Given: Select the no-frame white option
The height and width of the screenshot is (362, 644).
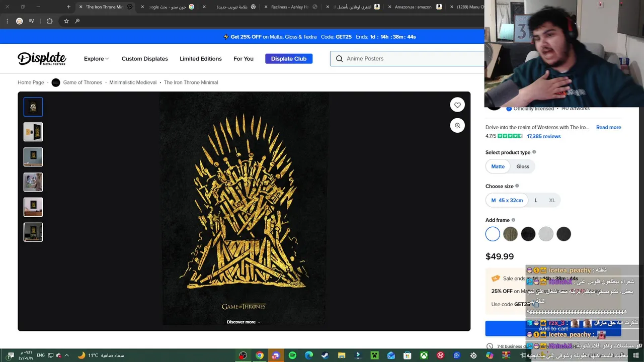Looking at the screenshot, I should pyautogui.click(x=493, y=234).
